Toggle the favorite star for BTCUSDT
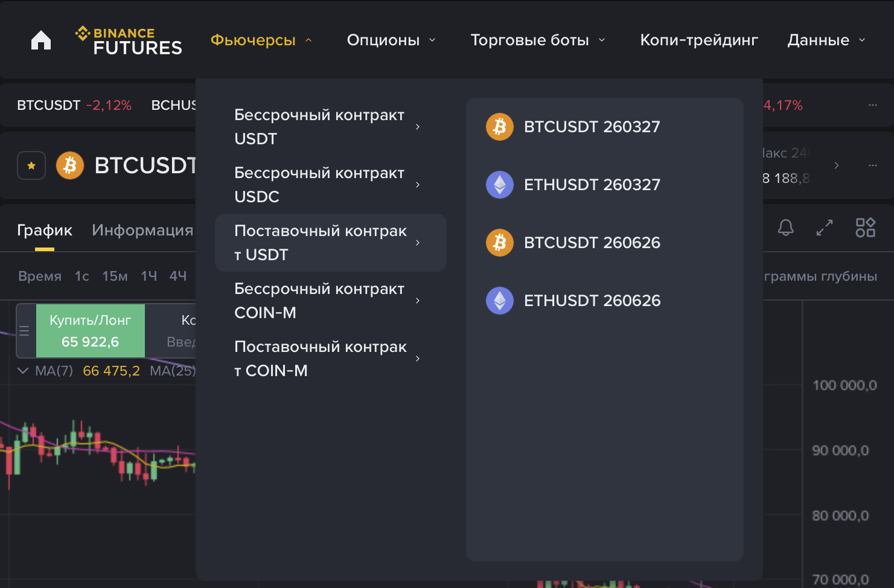This screenshot has height=588, width=894. pos(31,165)
